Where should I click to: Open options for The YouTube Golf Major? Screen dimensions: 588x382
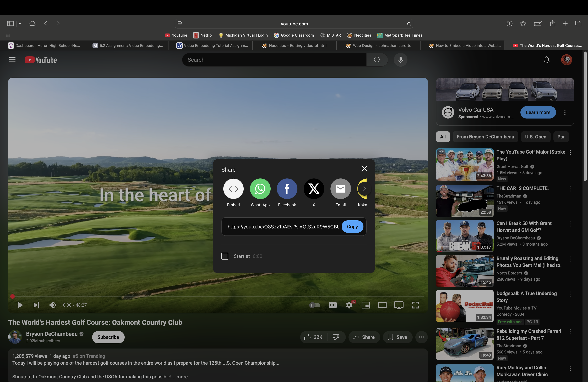coord(570,153)
